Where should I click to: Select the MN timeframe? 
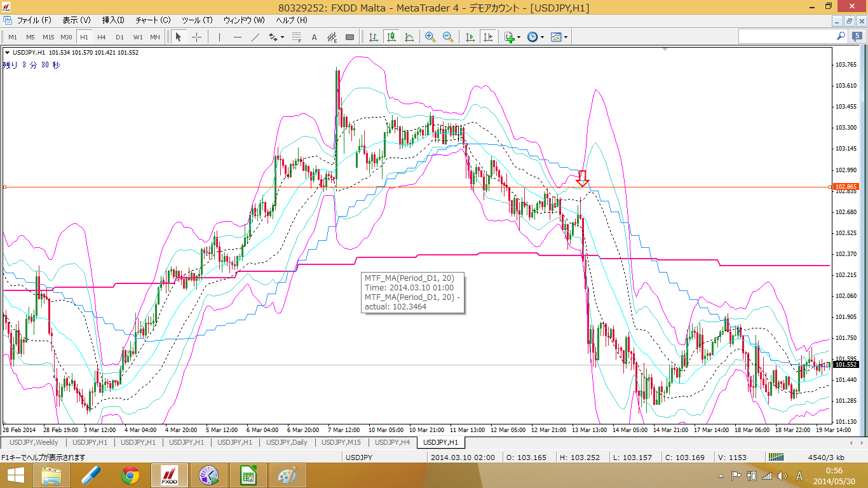155,37
